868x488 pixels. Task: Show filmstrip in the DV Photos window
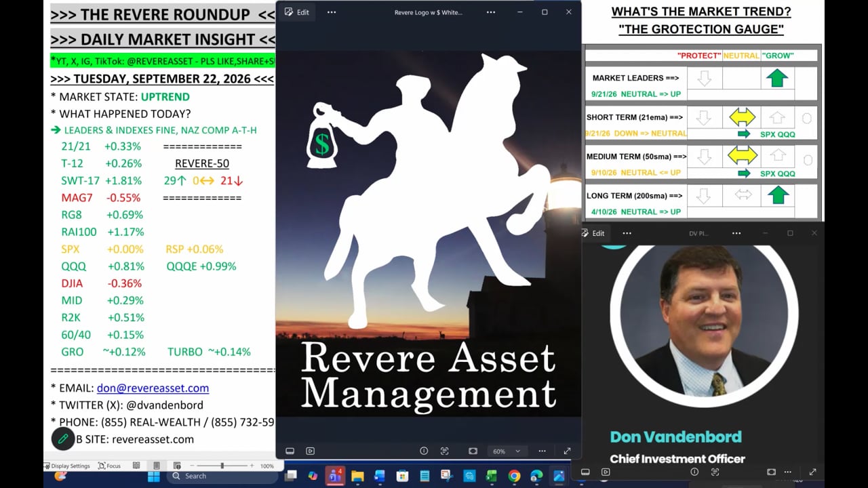(585, 472)
